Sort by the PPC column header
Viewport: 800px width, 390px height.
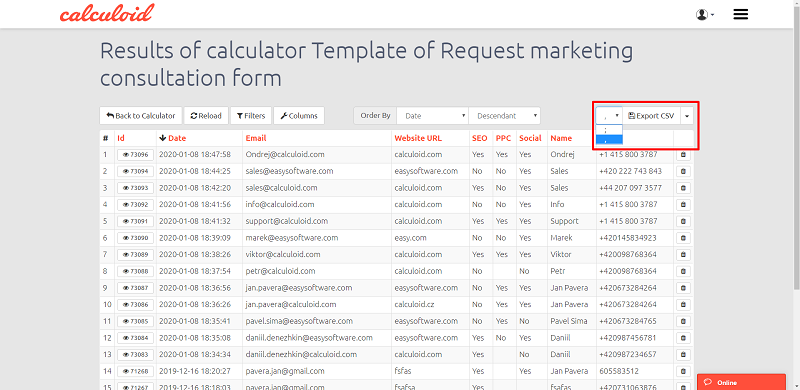tap(504, 138)
